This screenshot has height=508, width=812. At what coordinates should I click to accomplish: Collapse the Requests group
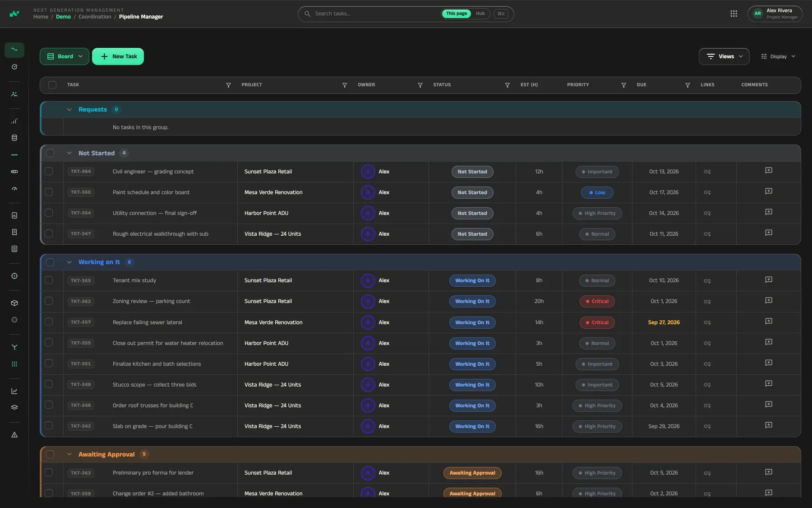click(69, 110)
